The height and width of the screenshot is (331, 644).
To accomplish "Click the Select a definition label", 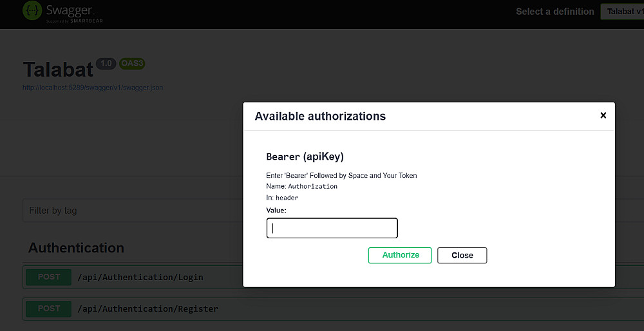I will (x=554, y=12).
